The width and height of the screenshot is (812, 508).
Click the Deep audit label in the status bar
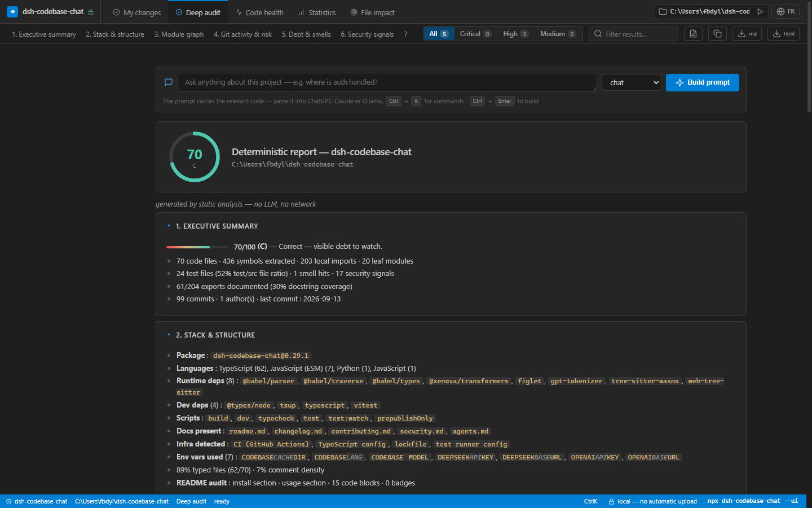coord(191,501)
